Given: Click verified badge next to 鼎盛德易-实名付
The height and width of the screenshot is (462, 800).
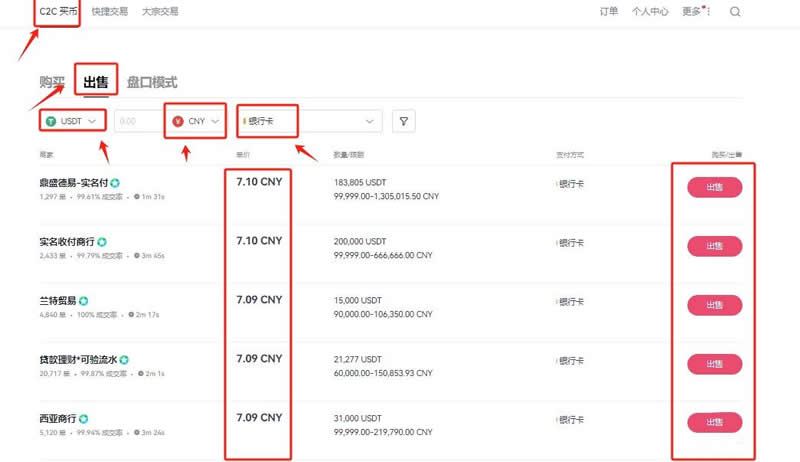Looking at the screenshot, I should pos(116,183).
